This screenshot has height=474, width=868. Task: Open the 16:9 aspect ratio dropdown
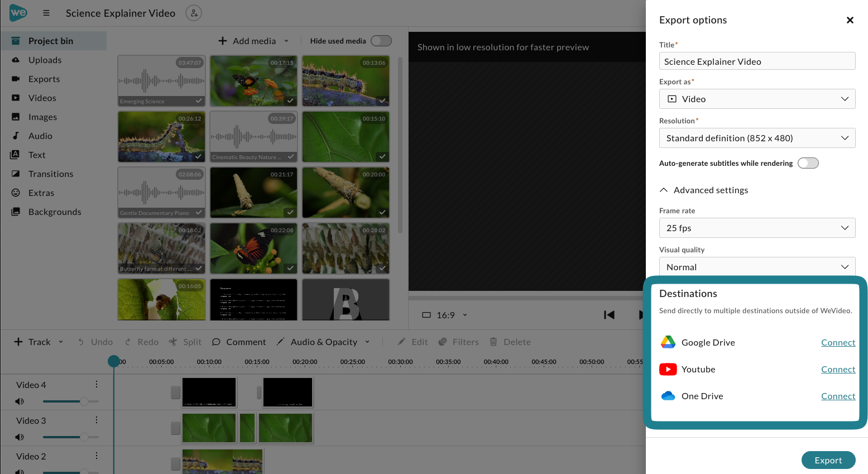tap(445, 315)
